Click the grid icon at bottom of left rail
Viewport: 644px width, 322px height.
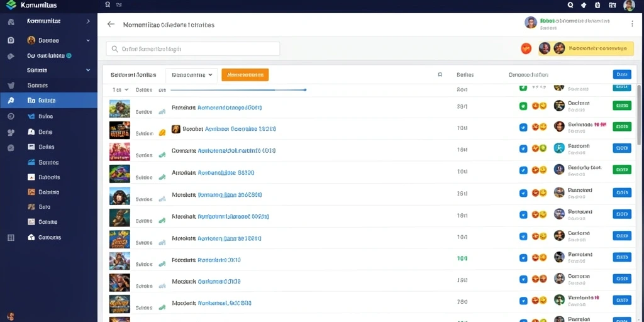point(11,237)
